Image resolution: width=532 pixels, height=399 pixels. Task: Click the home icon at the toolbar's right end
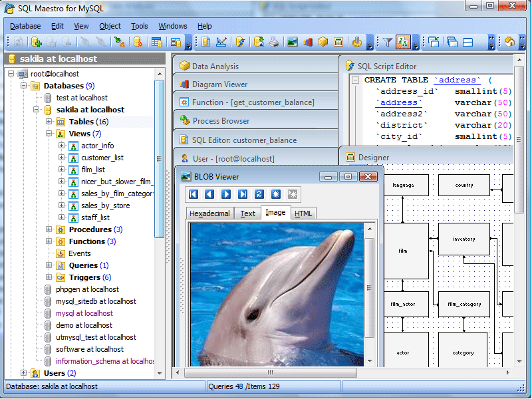click(x=509, y=41)
